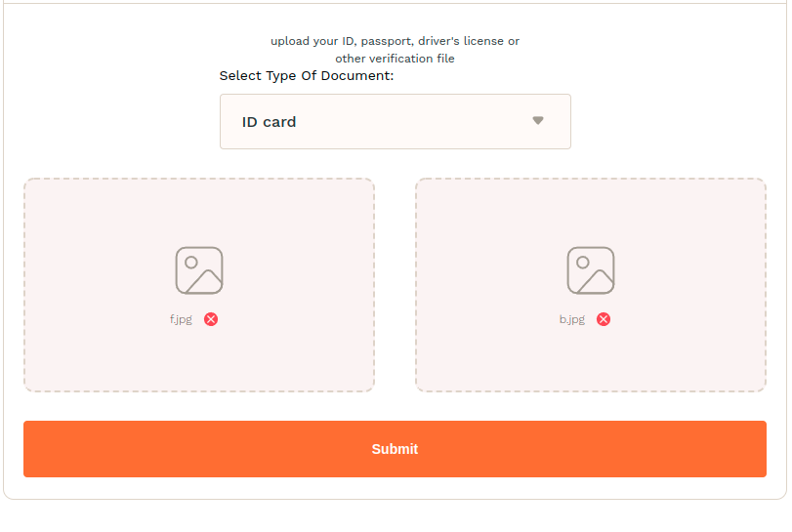The width and height of the screenshot is (792, 532).
Task: Expand the document type dropdown arrow
Action: (537, 121)
